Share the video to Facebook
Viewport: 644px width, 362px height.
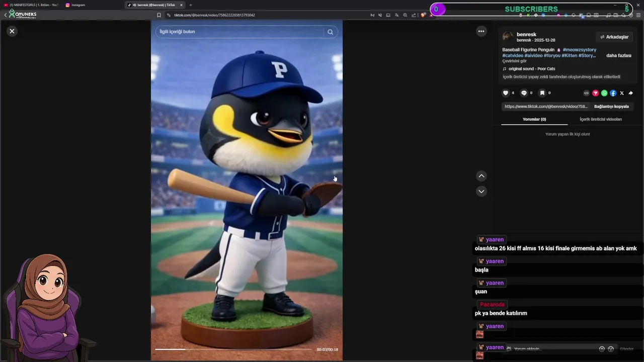pos(613,93)
